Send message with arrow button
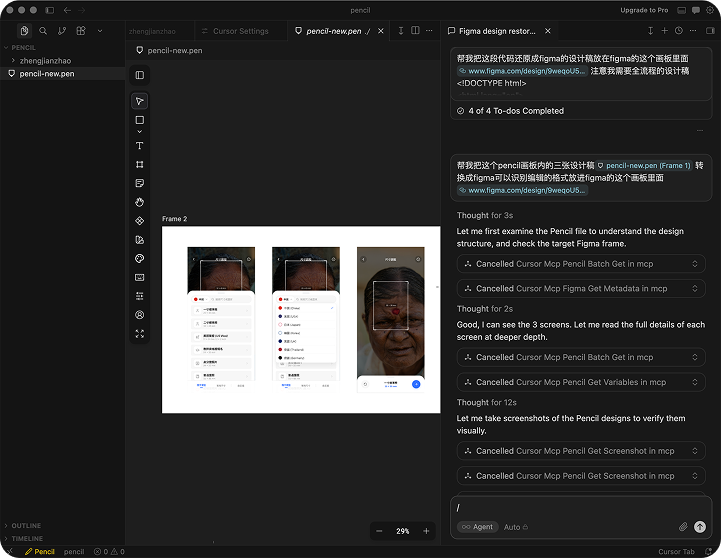 (x=700, y=527)
